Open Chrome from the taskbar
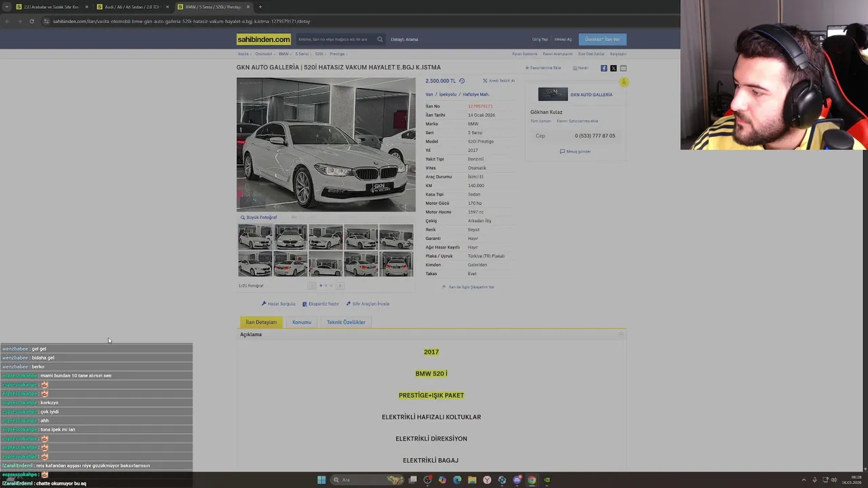 click(532, 480)
